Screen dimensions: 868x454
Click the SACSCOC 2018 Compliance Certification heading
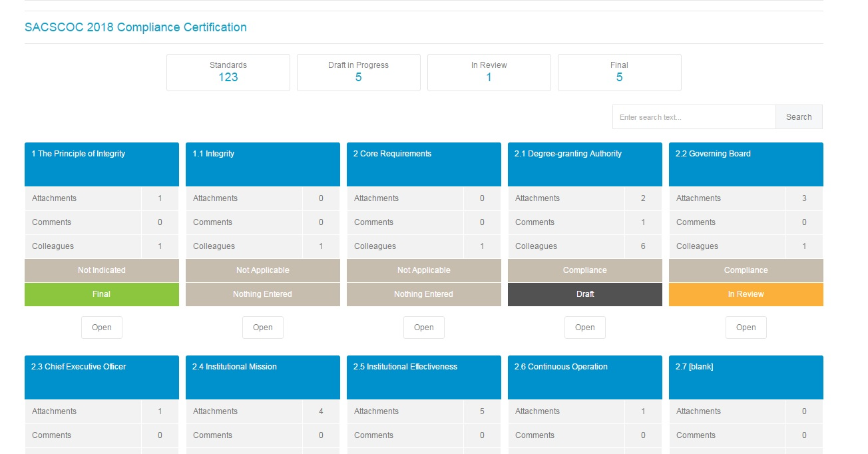pos(136,27)
